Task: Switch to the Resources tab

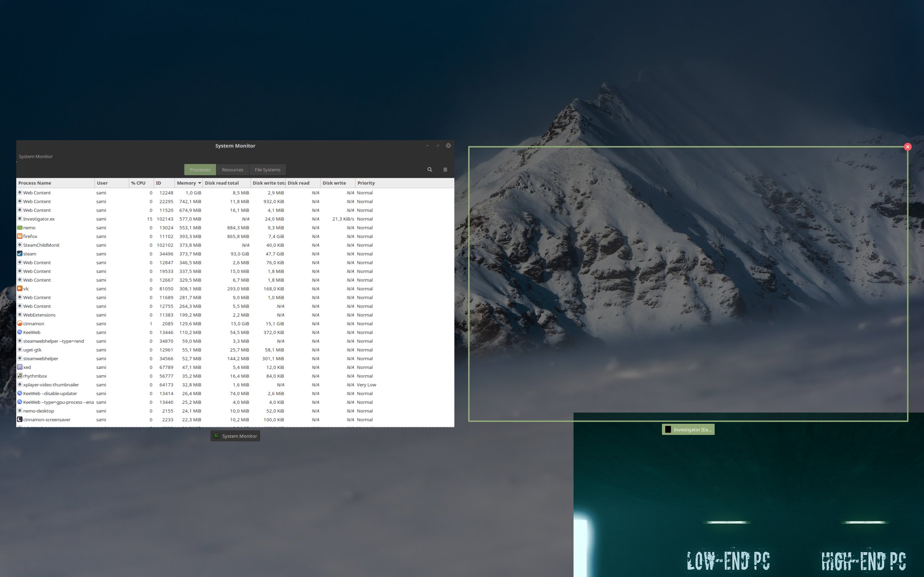Action: [232, 169]
